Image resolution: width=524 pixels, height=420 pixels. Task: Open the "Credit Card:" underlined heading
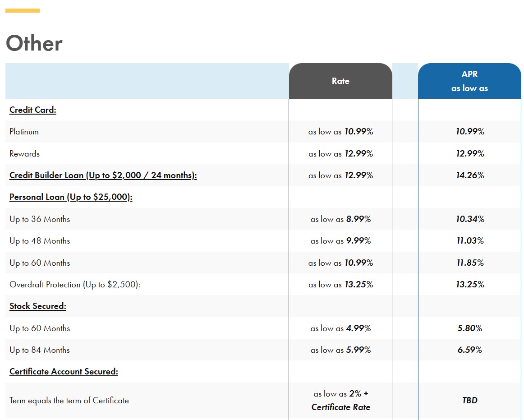[x=33, y=110]
